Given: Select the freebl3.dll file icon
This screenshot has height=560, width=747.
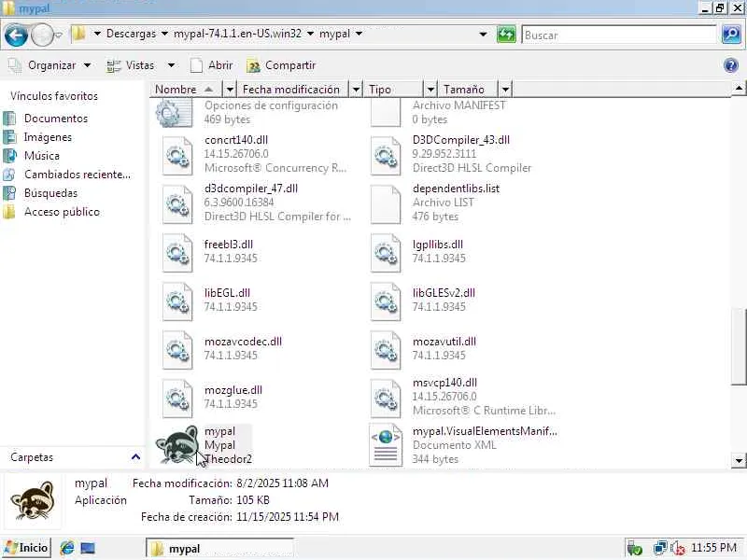Looking at the screenshot, I should click(177, 252).
